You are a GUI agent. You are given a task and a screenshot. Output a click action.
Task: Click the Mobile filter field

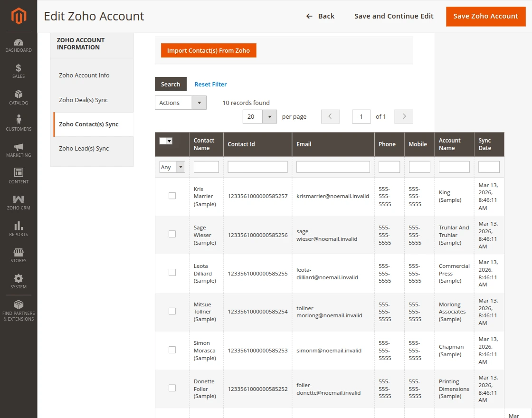(419, 167)
